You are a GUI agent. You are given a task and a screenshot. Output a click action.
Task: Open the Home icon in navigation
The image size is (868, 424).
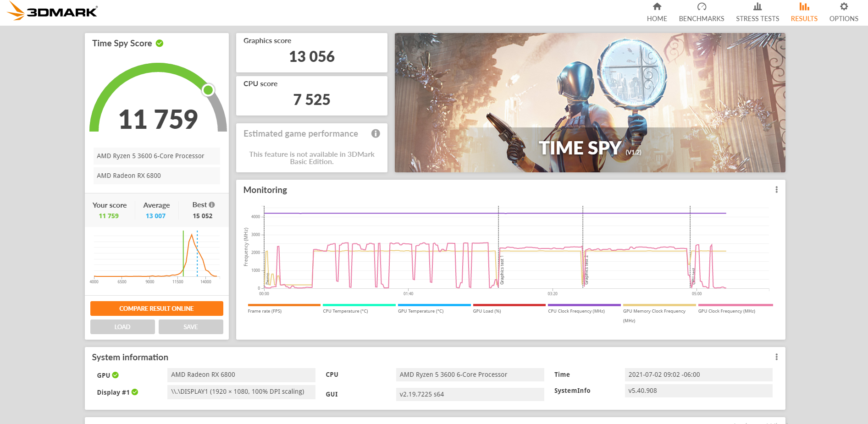(657, 6)
